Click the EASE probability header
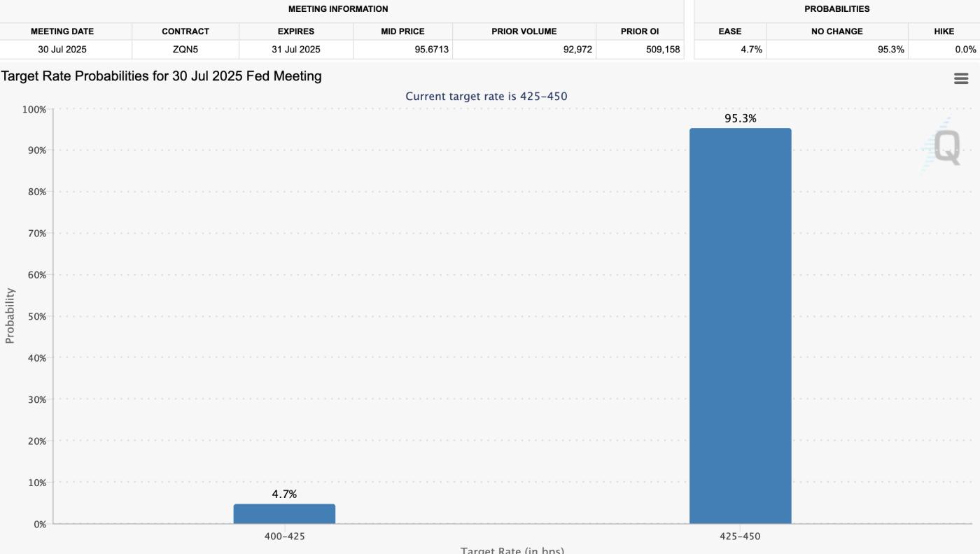 [x=730, y=31]
